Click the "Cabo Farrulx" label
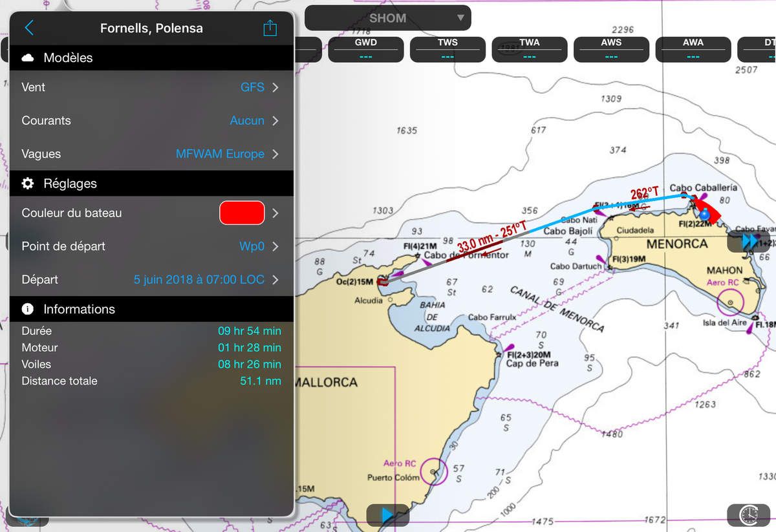The height and width of the screenshot is (532, 776). pos(492,317)
